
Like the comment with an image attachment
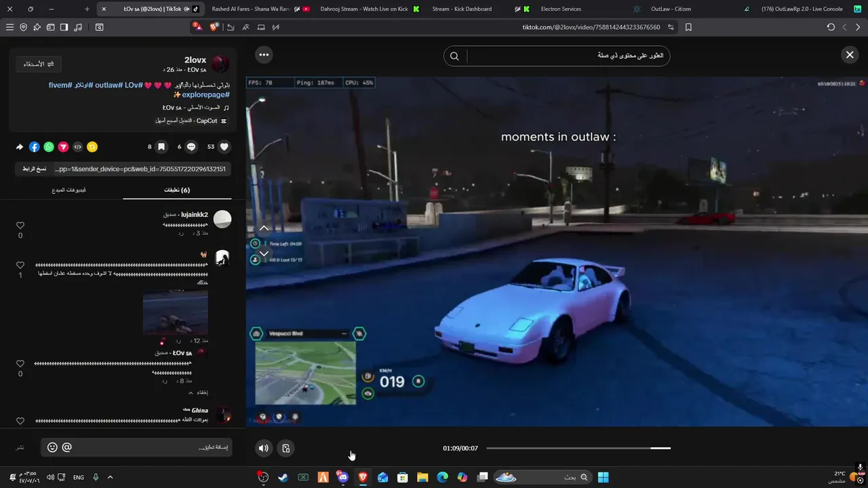click(20, 265)
